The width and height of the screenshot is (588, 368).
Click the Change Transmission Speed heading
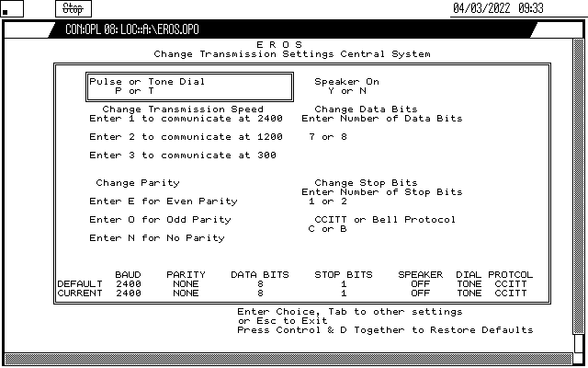(x=182, y=109)
